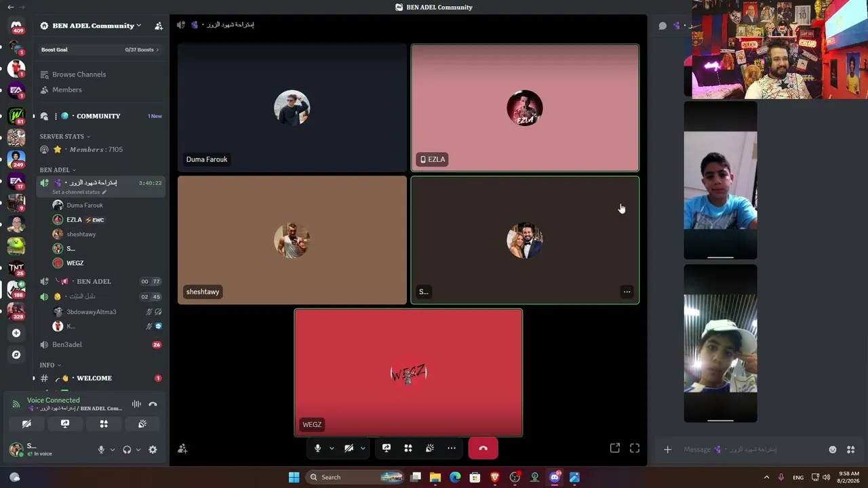
Task: Invite people to BEN ADEL Community
Action: [159, 26]
